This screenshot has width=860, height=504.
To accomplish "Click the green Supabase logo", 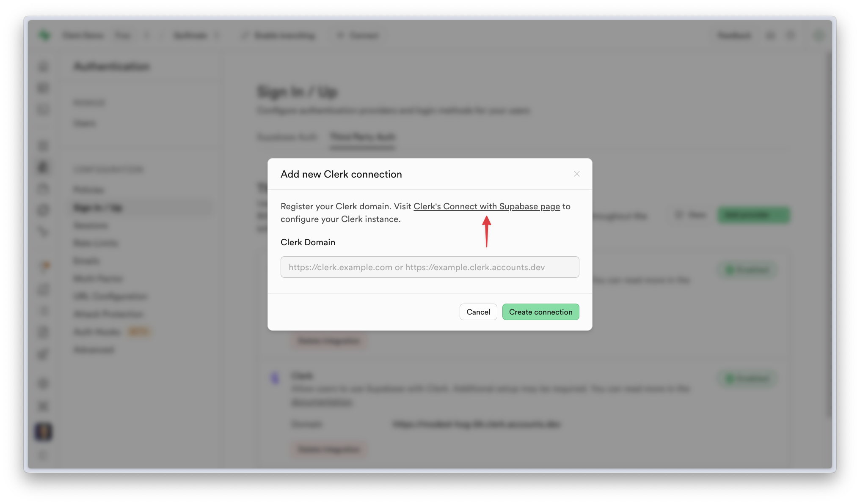I will [x=44, y=35].
